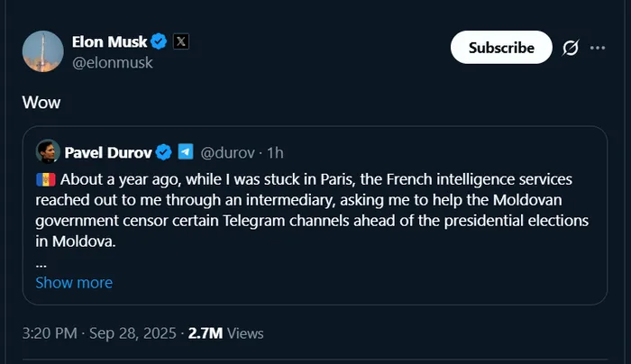
Task: Click the Telegram affiliate badge icon
Action: (186, 151)
